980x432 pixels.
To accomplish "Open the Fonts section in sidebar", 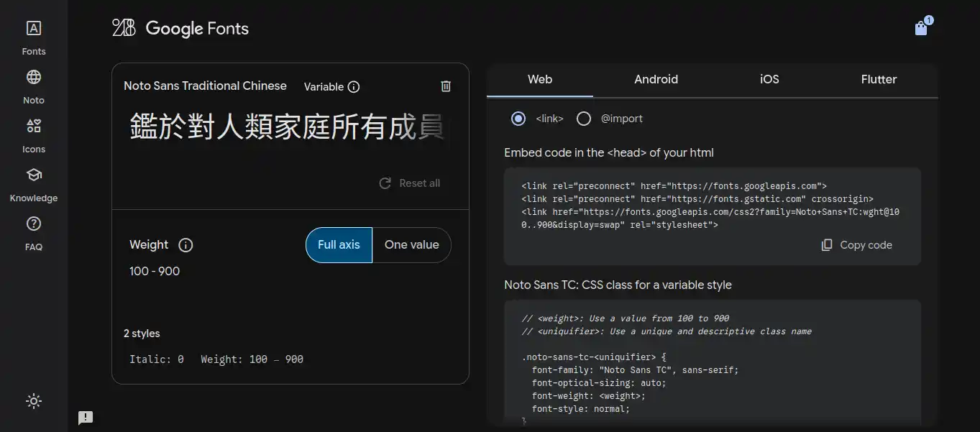I will click(x=34, y=37).
